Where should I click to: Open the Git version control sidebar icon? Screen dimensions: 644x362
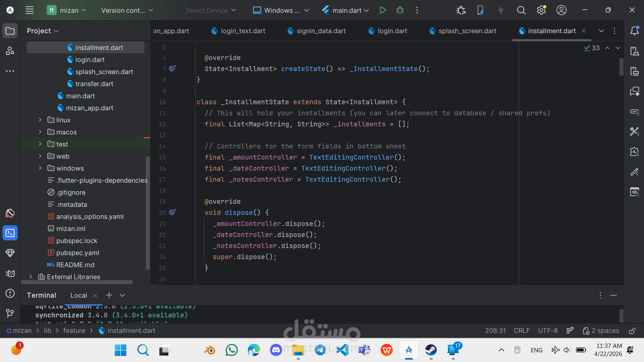(x=10, y=313)
